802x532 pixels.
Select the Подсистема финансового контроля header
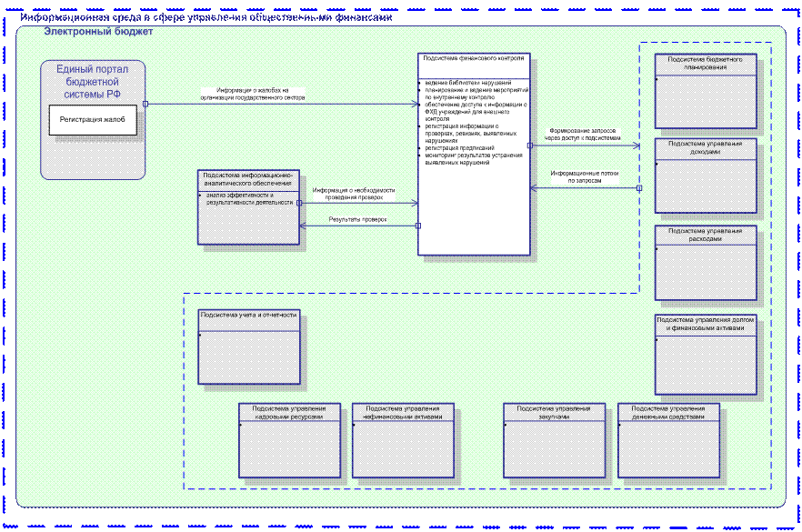click(473, 59)
